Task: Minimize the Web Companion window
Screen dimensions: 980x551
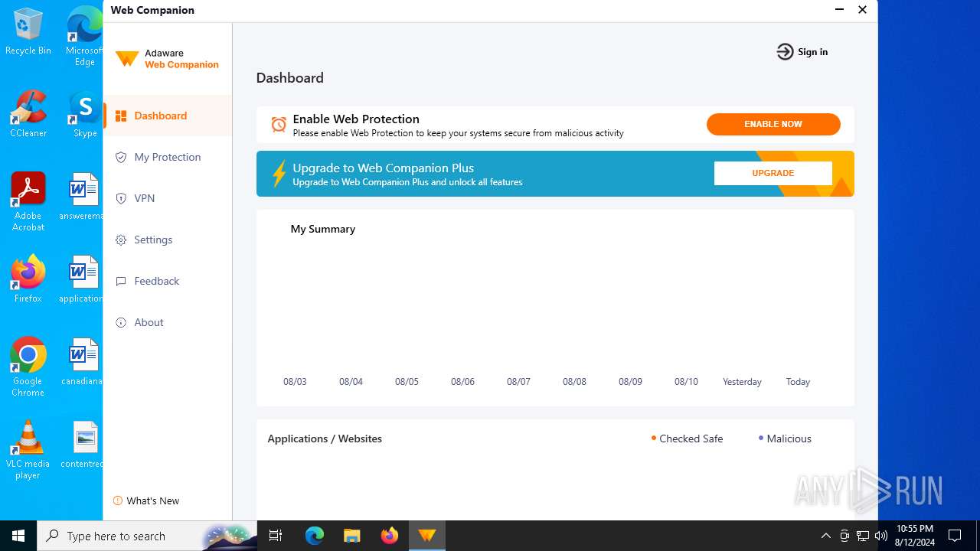Action: tap(839, 10)
